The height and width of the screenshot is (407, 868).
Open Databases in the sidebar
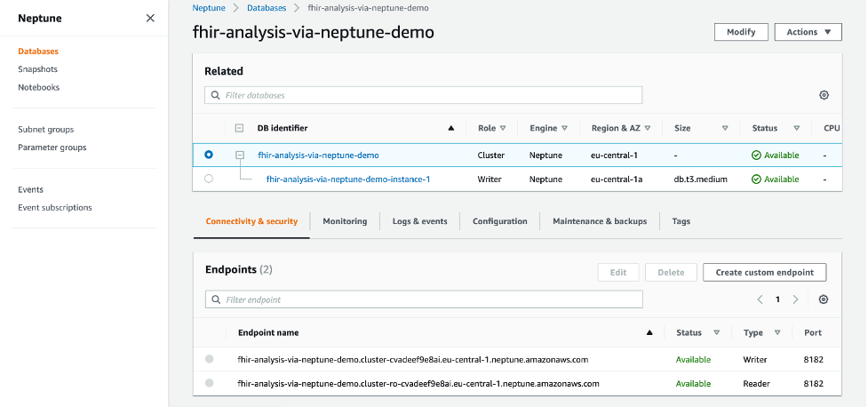[x=38, y=52]
